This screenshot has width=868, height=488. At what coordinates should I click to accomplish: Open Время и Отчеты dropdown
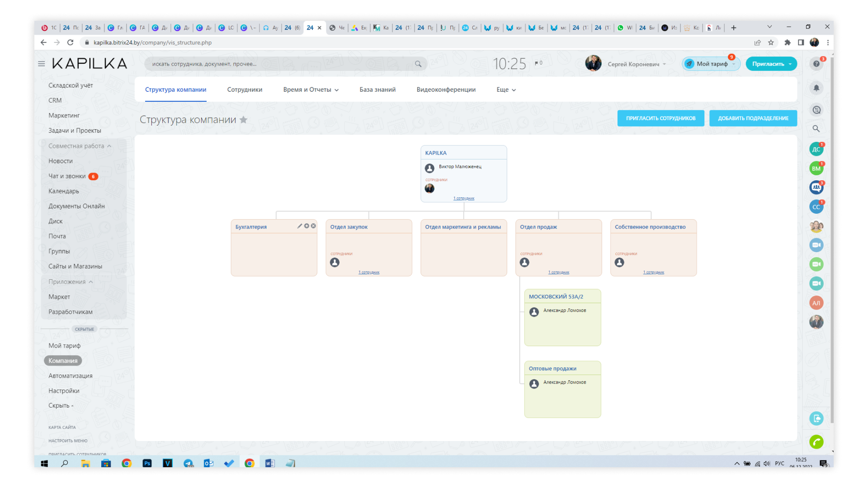(x=311, y=89)
